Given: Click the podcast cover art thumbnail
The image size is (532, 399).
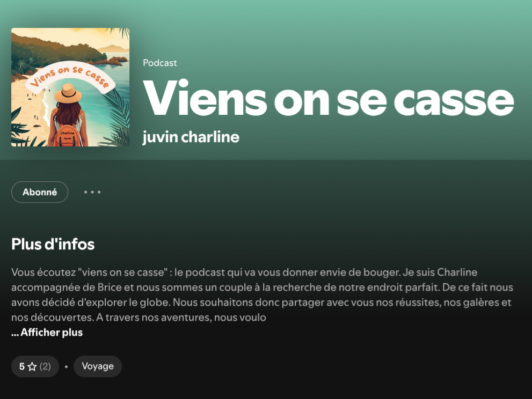Looking at the screenshot, I should click(70, 87).
